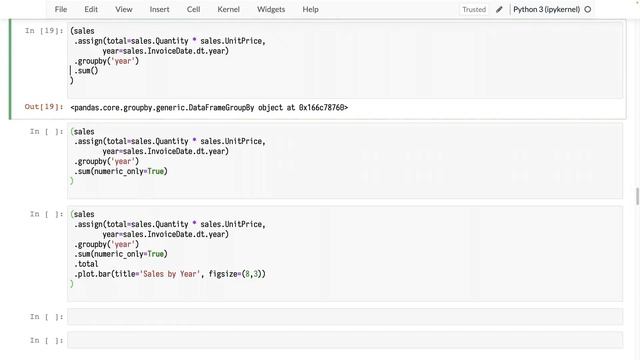Click the Out[19] DataFrameGroupBy output text

[x=209, y=108]
